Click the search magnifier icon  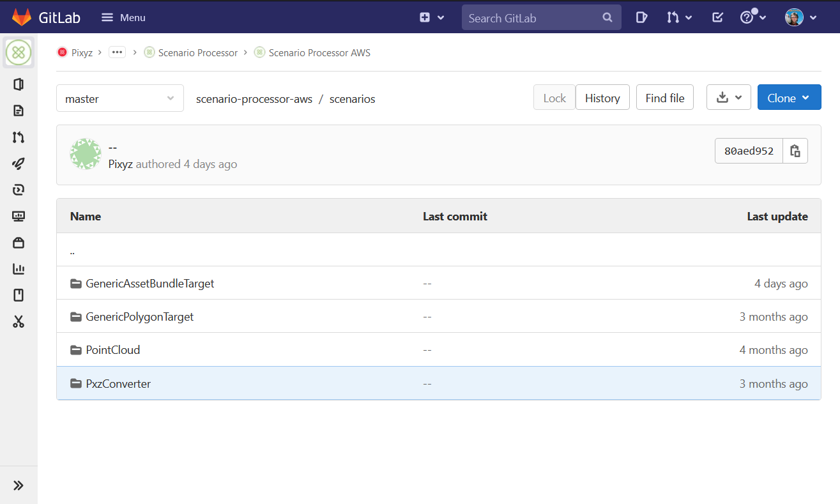tap(607, 18)
